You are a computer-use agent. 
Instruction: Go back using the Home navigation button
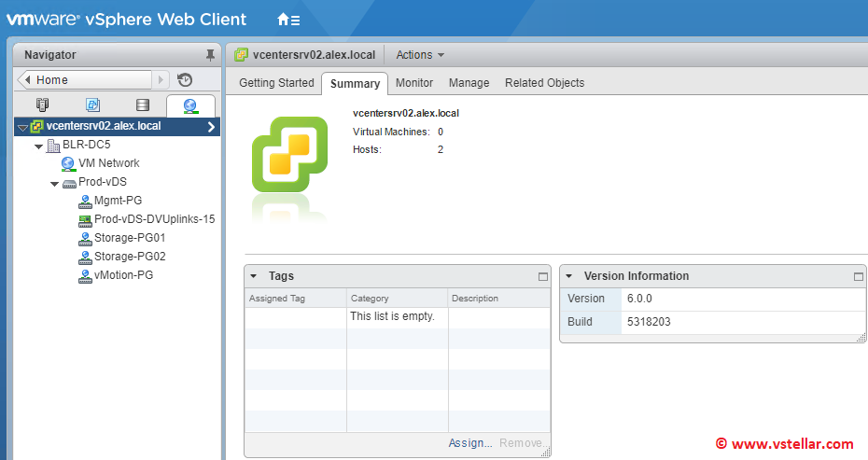click(x=84, y=80)
